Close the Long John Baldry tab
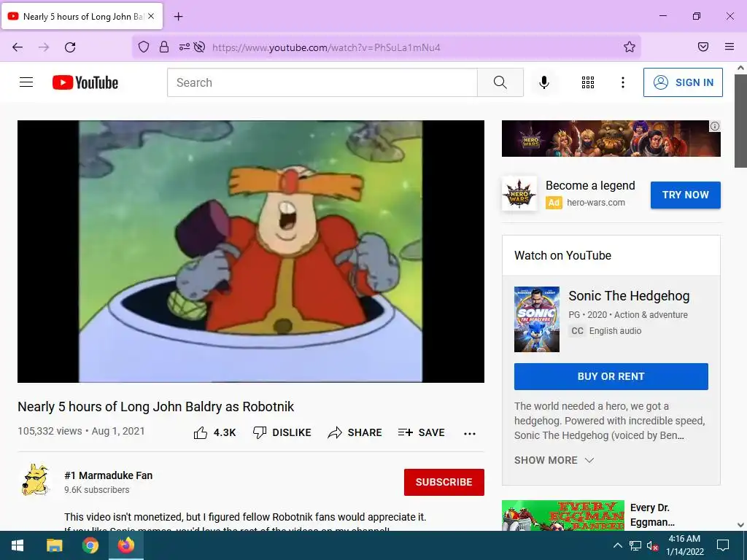Image resolution: width=747 pixels, height=560 pixels. pyautogui.click(x=151, y=16)
